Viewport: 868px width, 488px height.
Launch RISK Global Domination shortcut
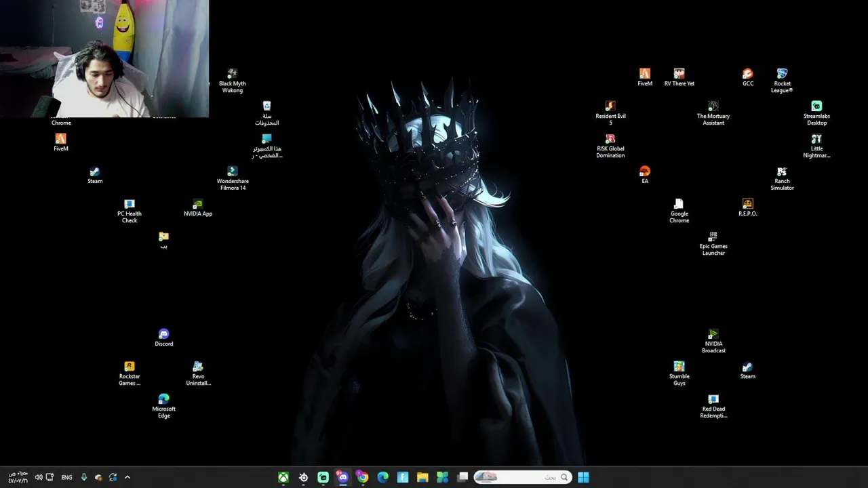point(610,145)
